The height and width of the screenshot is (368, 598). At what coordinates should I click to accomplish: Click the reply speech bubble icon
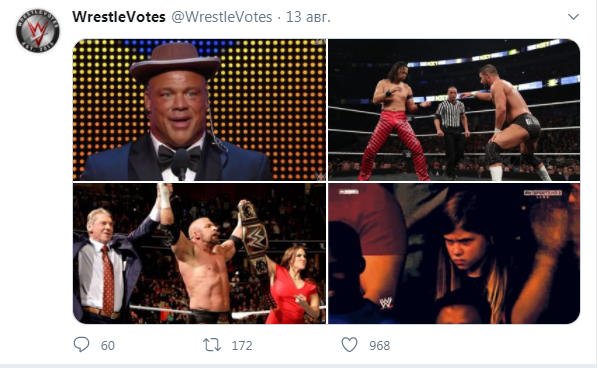(81, 345)
